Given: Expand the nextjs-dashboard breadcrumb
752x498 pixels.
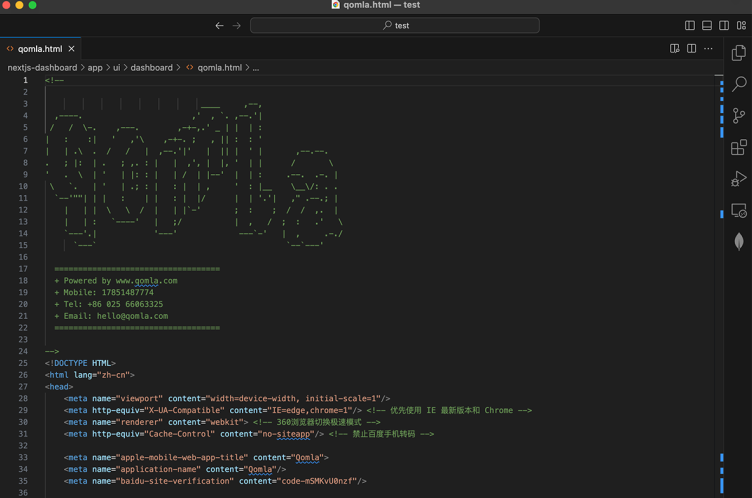Looking at the screenshot, I should [42, 68].
